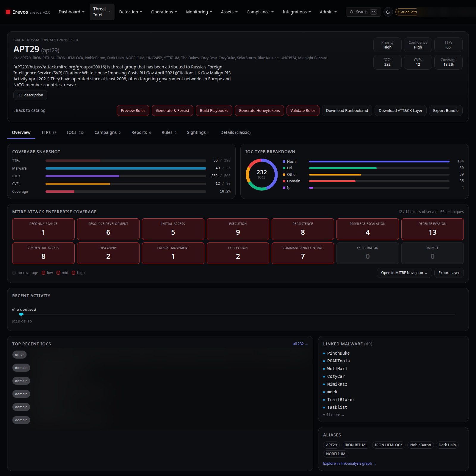Click Generate Honeytokens
The width and height of the screenshot is (476, 476).
(259, 111)
